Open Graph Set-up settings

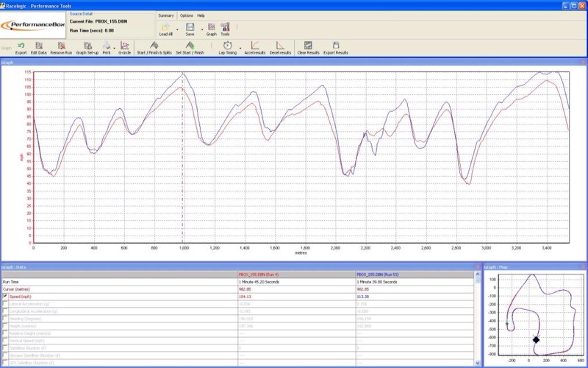(x=87, y=46)
